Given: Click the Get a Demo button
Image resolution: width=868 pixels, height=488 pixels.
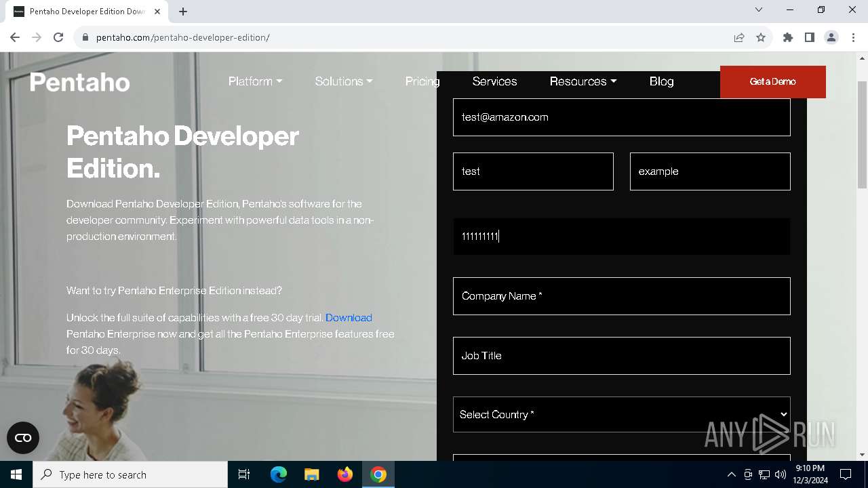Looking at the screenshot, I should [x=773, y=82].
